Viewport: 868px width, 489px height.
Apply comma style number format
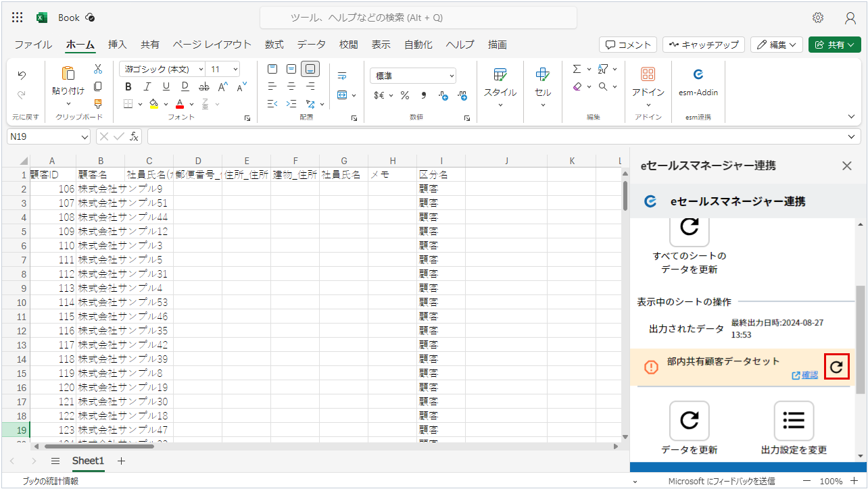coord(424,95)
